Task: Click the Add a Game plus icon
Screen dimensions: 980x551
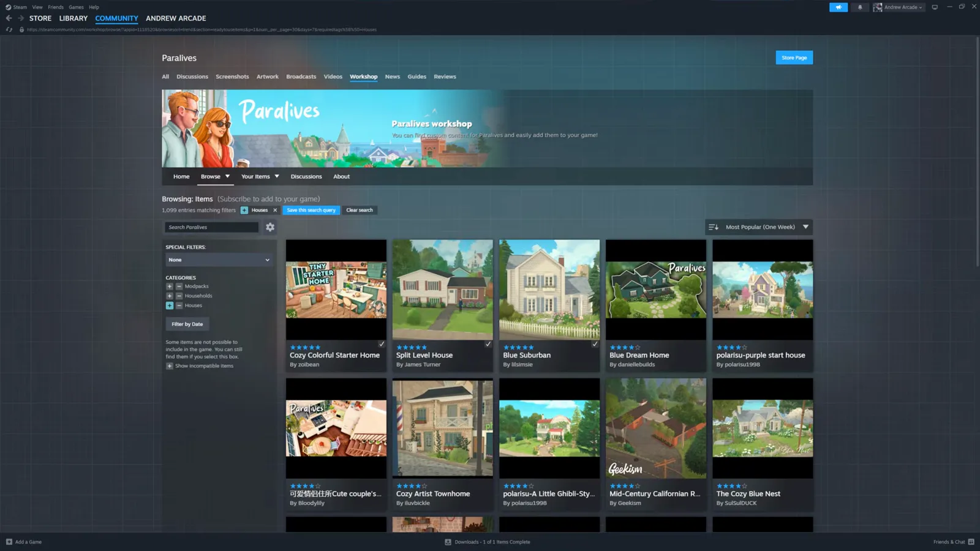Action: (x=9, y=542)
